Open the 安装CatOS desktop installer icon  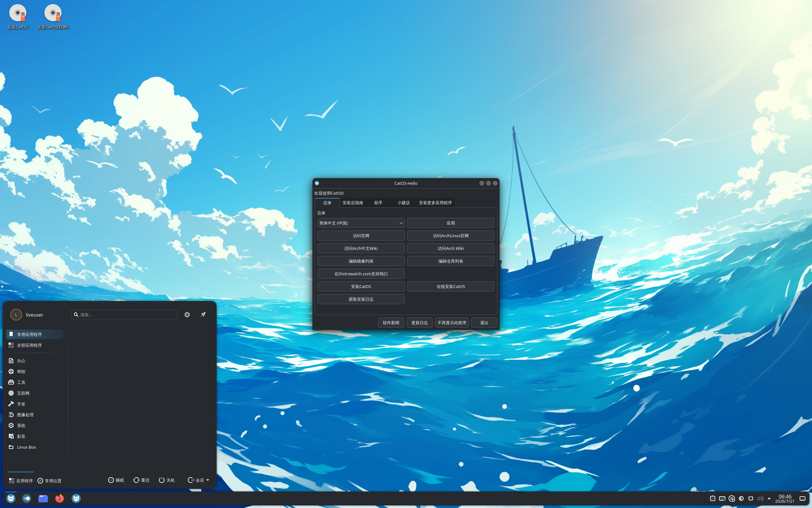point(18,17)
